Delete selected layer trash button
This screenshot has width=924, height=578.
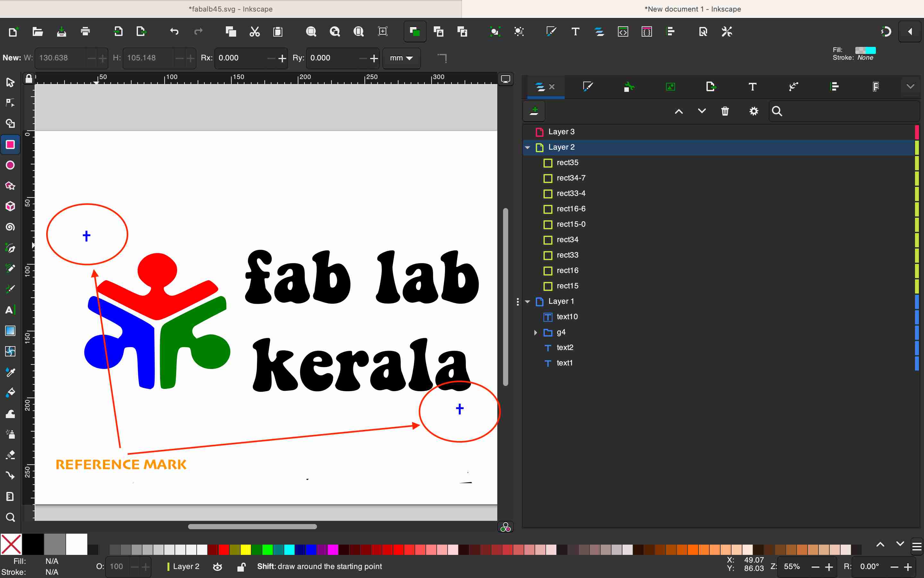coord(725,111)
